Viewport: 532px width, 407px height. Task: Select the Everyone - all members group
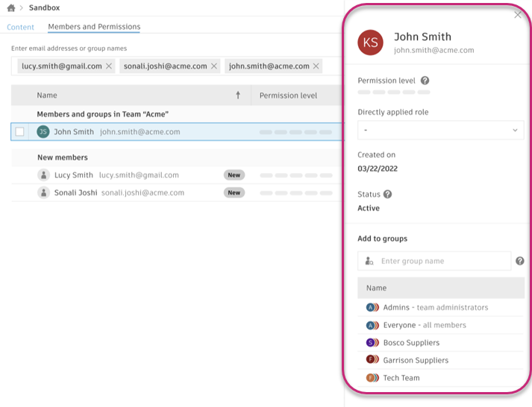pyautogui.click(x=440, y=325)
